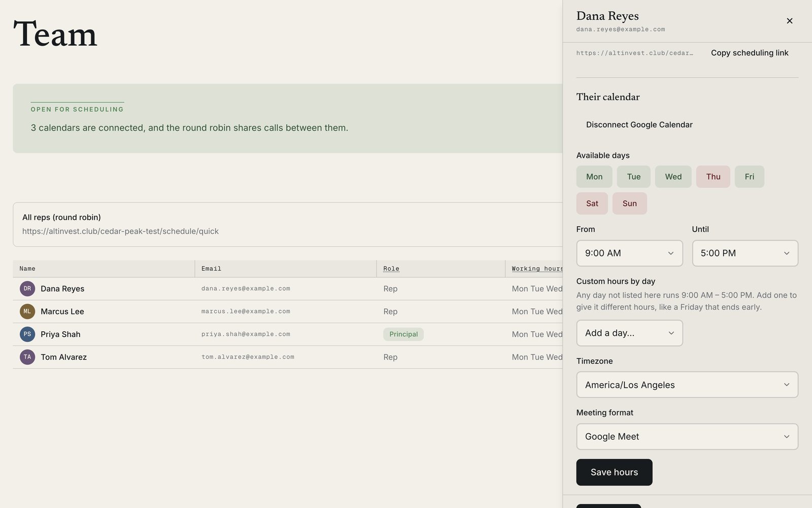The width and height of the screenshot is (812, 508).
Task: Click Rep role in Marcus Lee row
Action: 390,311
